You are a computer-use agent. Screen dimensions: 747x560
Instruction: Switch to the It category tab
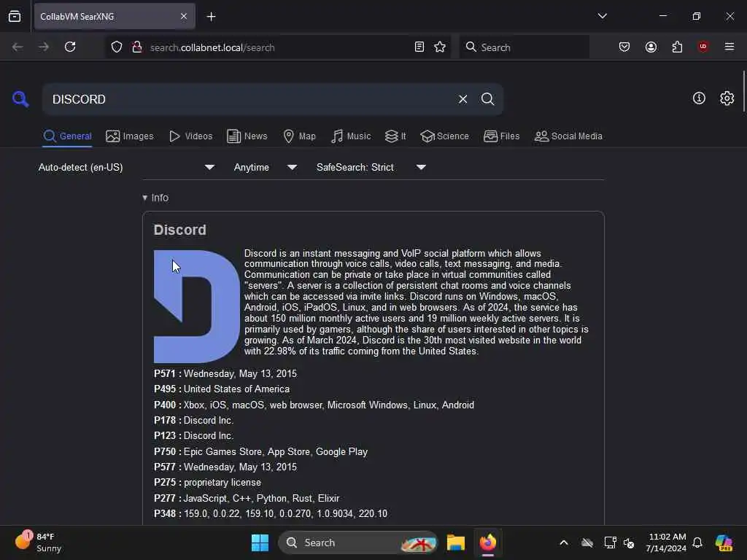point(395,136)
